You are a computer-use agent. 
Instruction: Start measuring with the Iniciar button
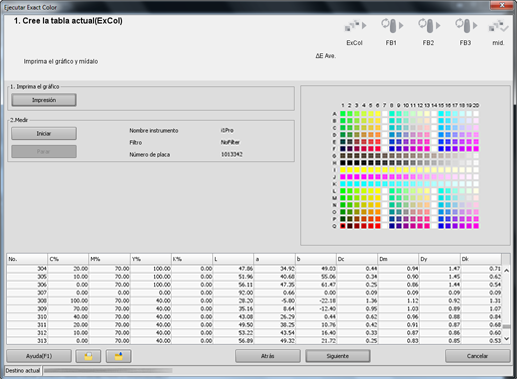[x=44, y=133]
